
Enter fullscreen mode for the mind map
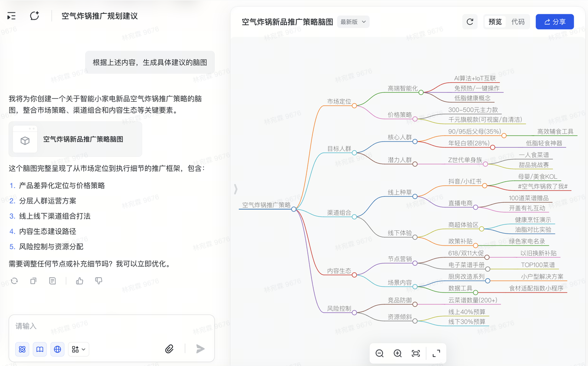(x=436, y=353)
